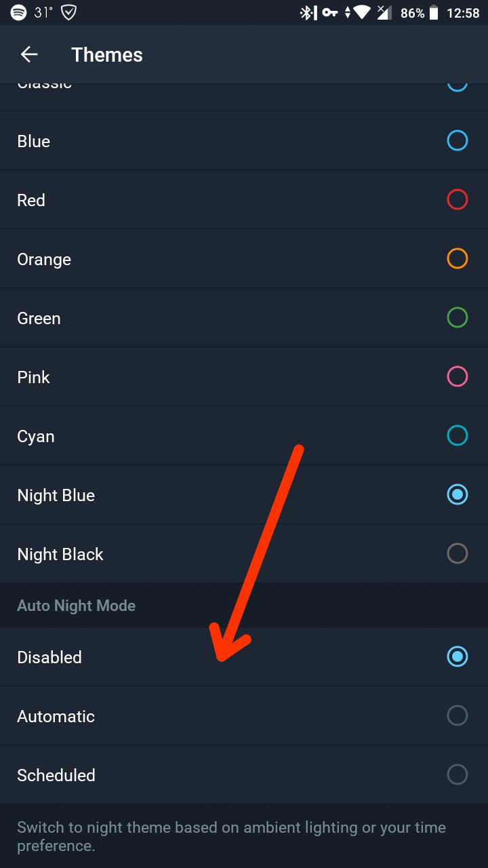Choose the Cyan theme radio button
This screenshot has width=488, height=868.
[457, 436]
